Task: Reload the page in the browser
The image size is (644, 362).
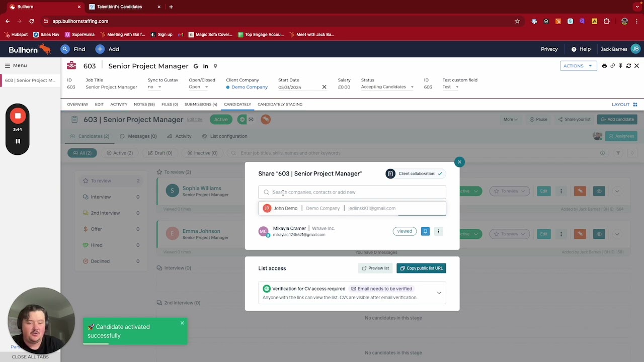Action: [x=31, y=21]
